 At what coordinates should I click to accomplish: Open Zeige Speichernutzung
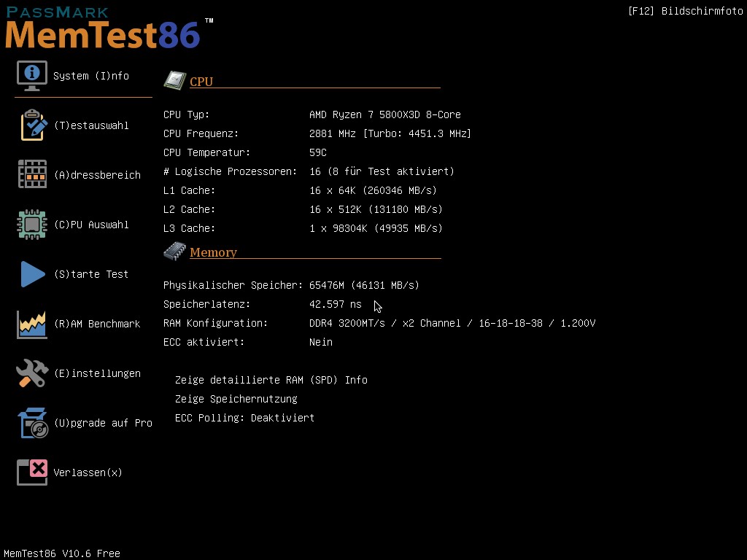[236, 399]
